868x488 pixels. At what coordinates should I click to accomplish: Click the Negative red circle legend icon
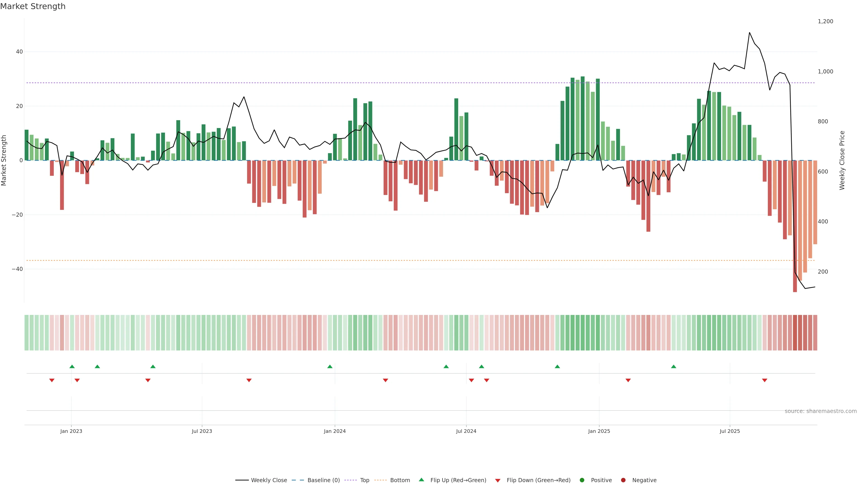point(623,480)
